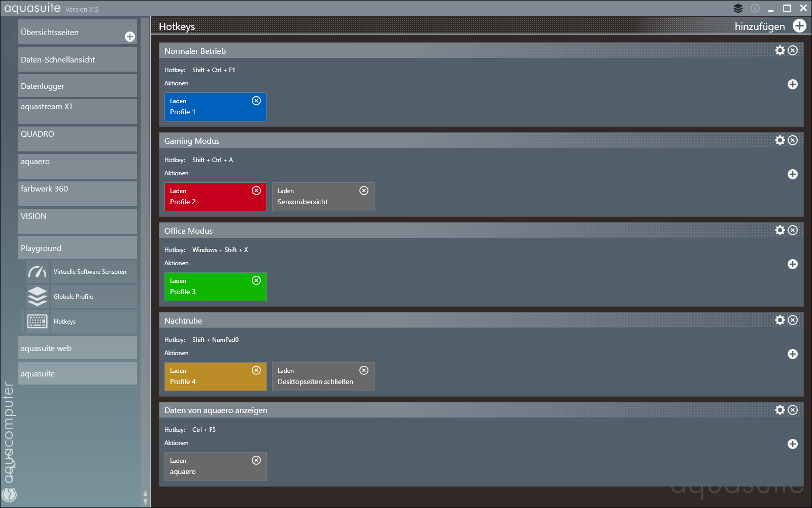Select aquastream XT device
The image size is (812, 508).
coord(78,111)
